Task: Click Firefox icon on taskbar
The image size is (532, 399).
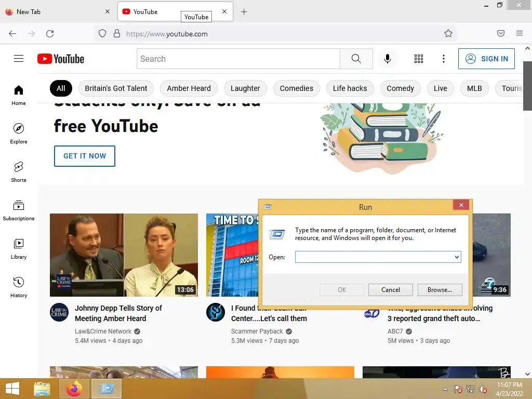Action: tap(74, 389)
